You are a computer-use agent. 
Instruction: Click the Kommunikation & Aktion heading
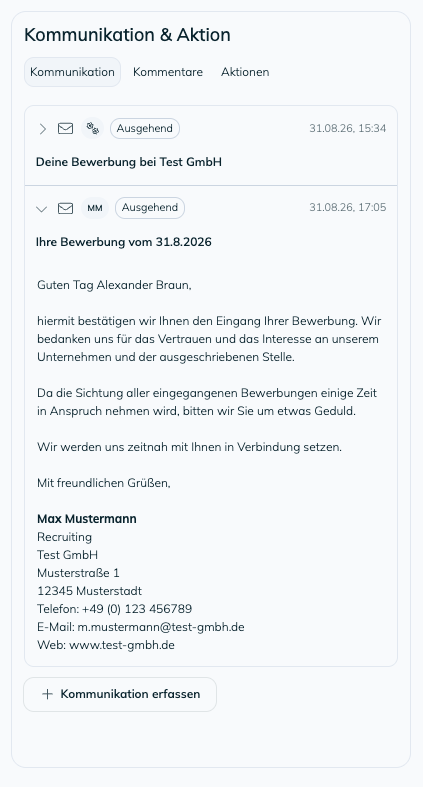(x=127, y=35)
